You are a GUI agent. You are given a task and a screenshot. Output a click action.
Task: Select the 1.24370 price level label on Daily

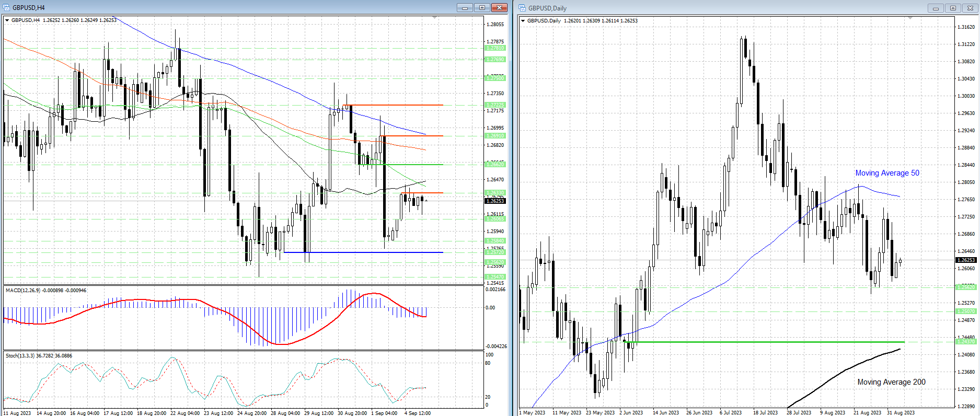coord(966,342)
